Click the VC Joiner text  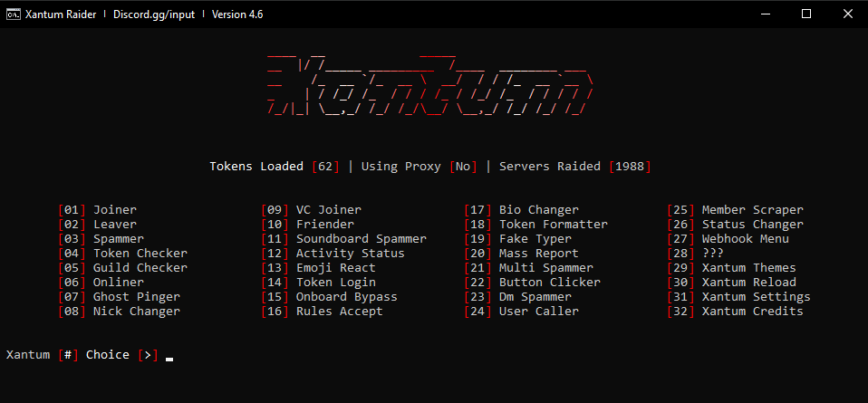(329, 210)
